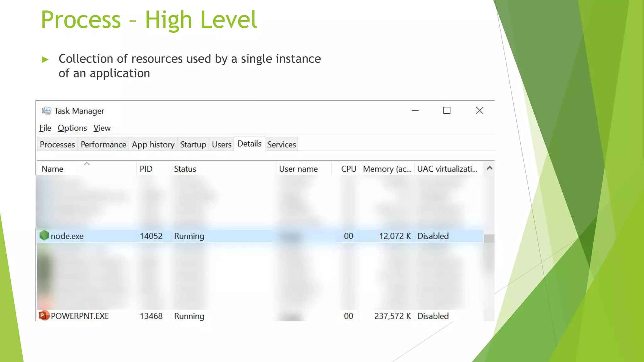This screenshot has width=644, height=362.
Task: Switch to the App history tab
Action: click(x=153, y=144)
